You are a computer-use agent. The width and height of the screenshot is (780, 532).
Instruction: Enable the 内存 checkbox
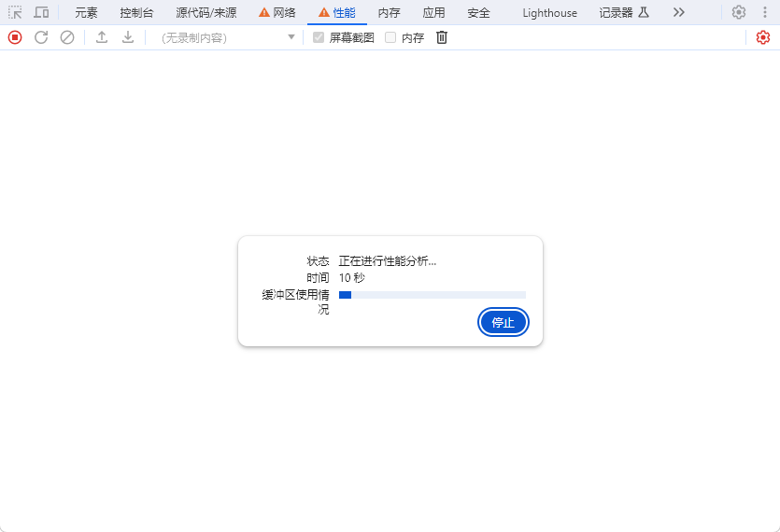390,37
